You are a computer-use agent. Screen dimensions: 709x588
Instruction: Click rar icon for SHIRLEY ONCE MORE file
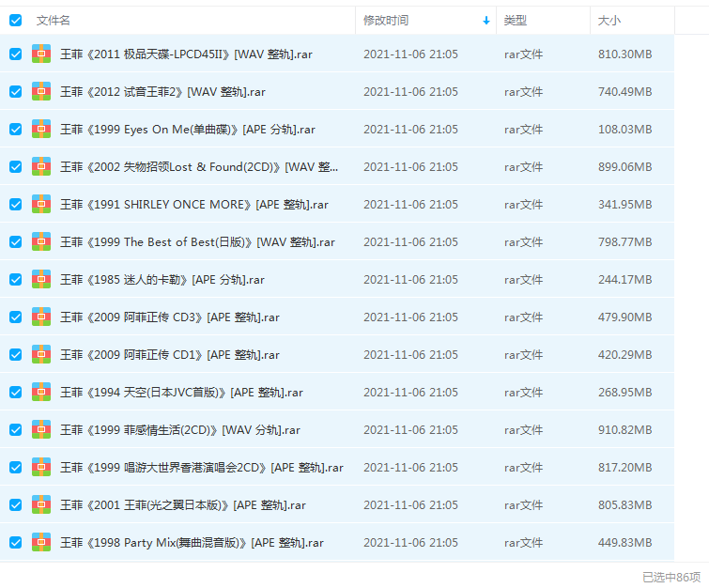pos(41,204)
